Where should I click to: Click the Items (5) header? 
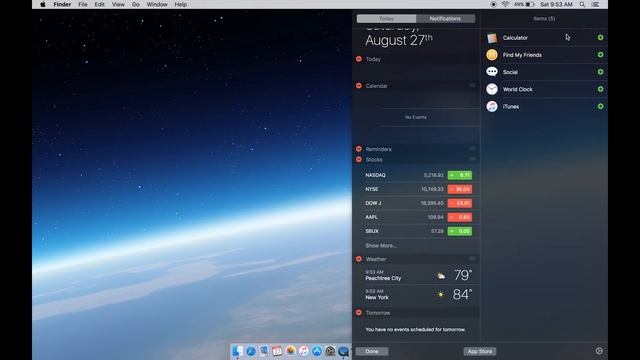(x=544, y=19)
